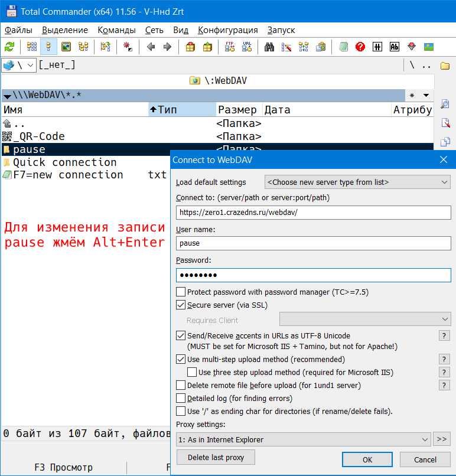Click the Forward arrow in toolbar
The height and width of the screenshot is (476, 456).
[x=167, y=47]
